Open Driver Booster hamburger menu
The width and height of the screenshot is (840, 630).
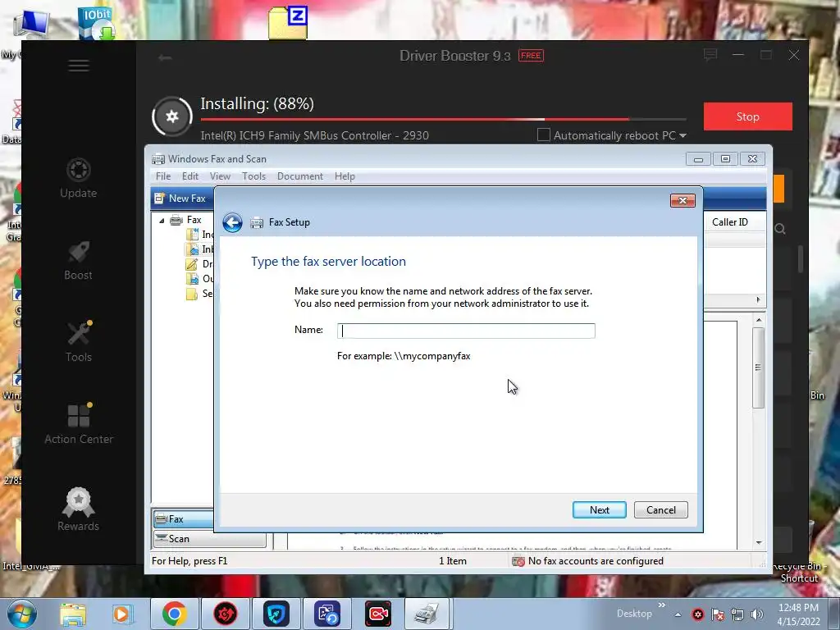[79, 66]
